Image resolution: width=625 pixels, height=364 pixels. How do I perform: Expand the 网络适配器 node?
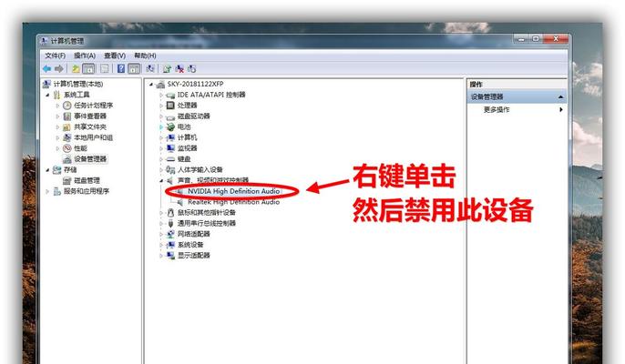click(x=161, y=234)
